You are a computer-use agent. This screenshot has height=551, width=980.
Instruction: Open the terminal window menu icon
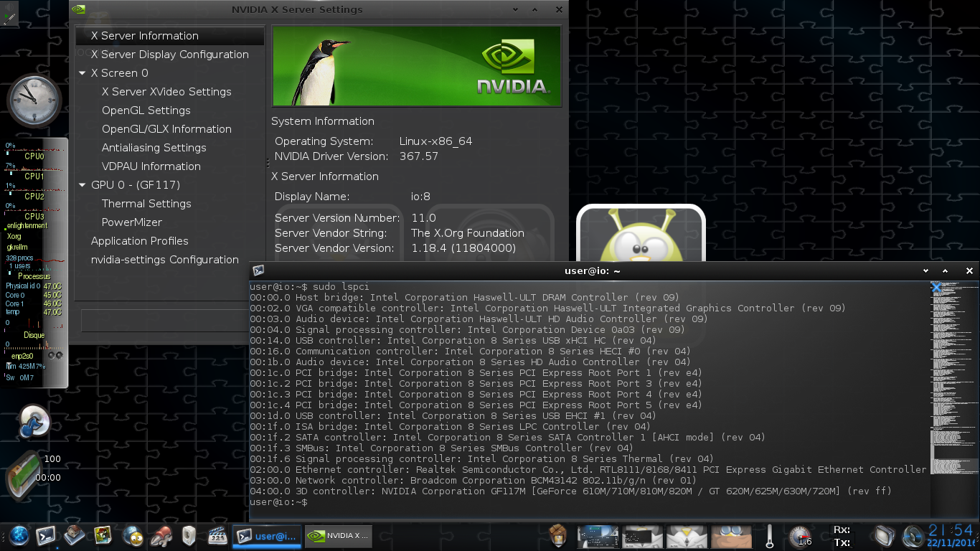258,270
